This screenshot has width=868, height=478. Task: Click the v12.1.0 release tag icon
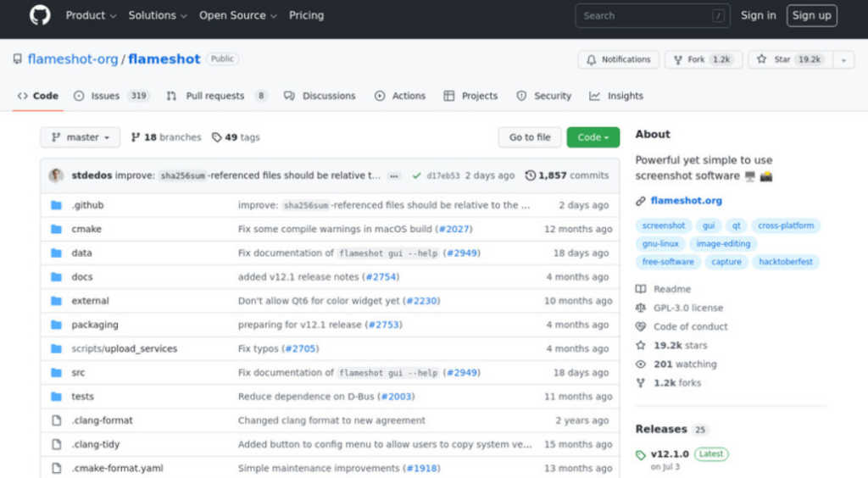(x=641, y=455)
